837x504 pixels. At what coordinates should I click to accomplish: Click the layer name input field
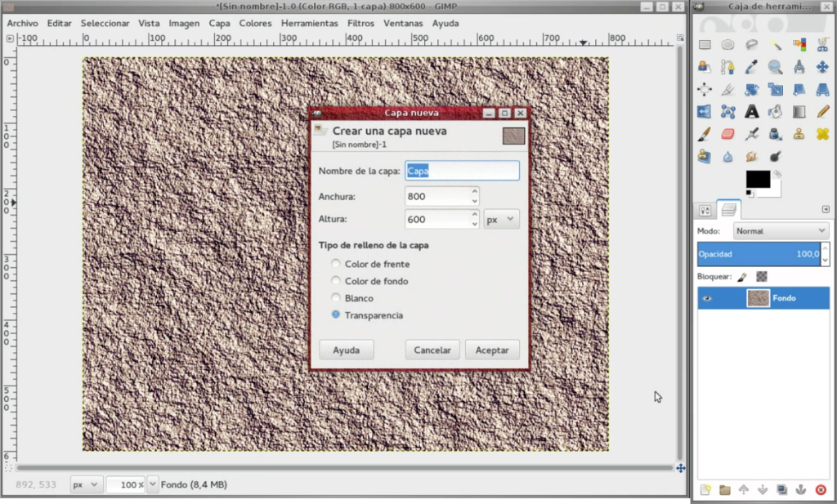pyautogui.click(x=462, y=170)
